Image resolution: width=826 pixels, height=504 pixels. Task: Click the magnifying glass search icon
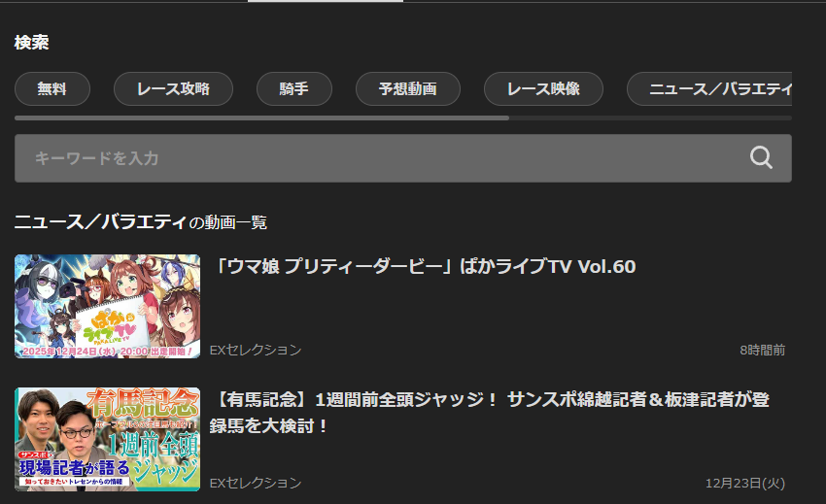pos(761,157)
